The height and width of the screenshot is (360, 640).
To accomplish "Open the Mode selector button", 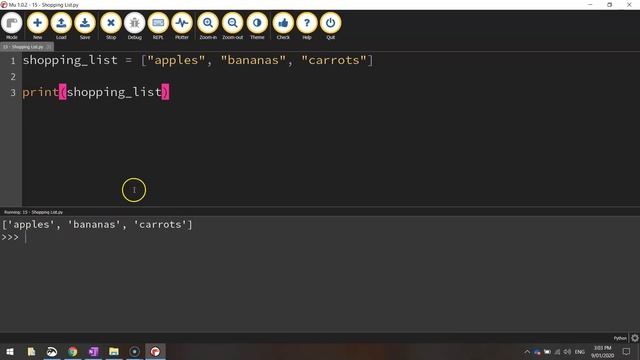I will pos(12,25).
